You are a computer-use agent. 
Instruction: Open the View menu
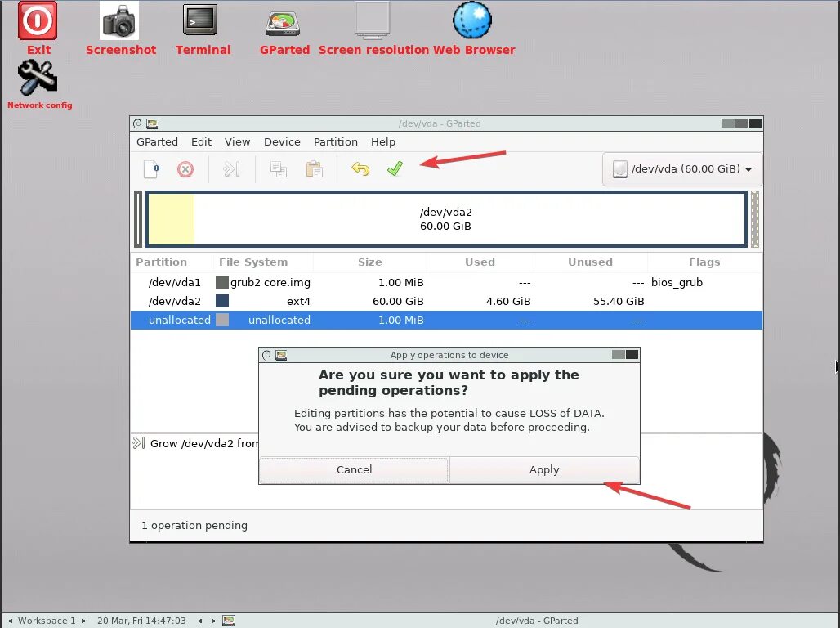click(237, 141)
